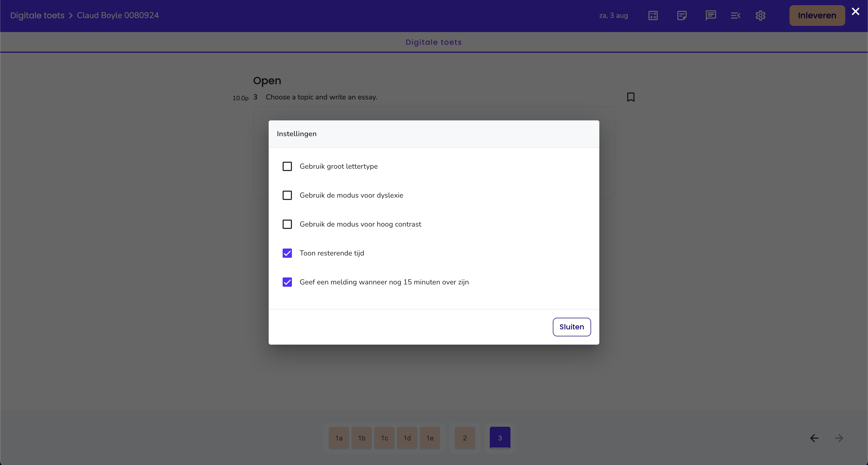The width and height of the screenshot is (868, 465).
Task: Click the za, 3 aug date
Action: [x=614, y=16]
